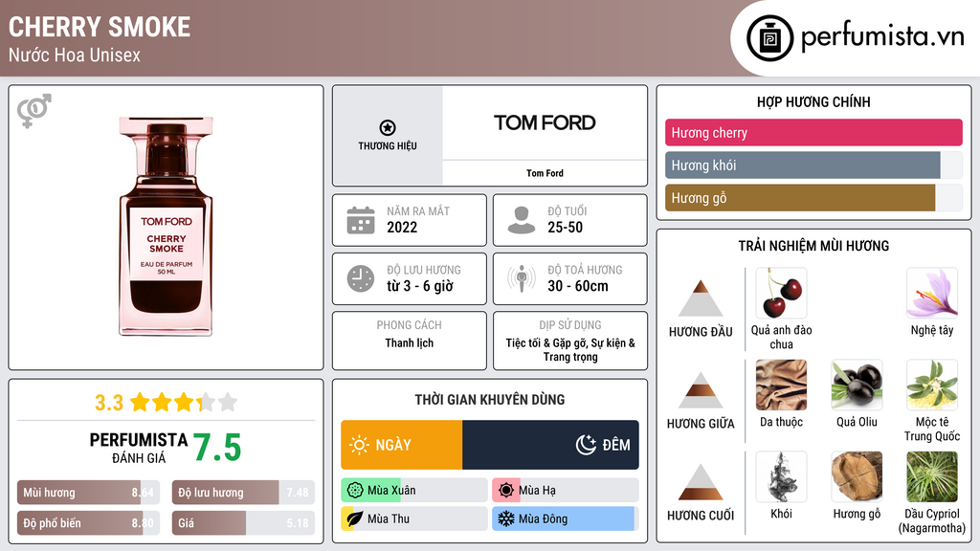Click the 3.3 star rating row
The image size is (980, 551).
click(x=166, y=402)
